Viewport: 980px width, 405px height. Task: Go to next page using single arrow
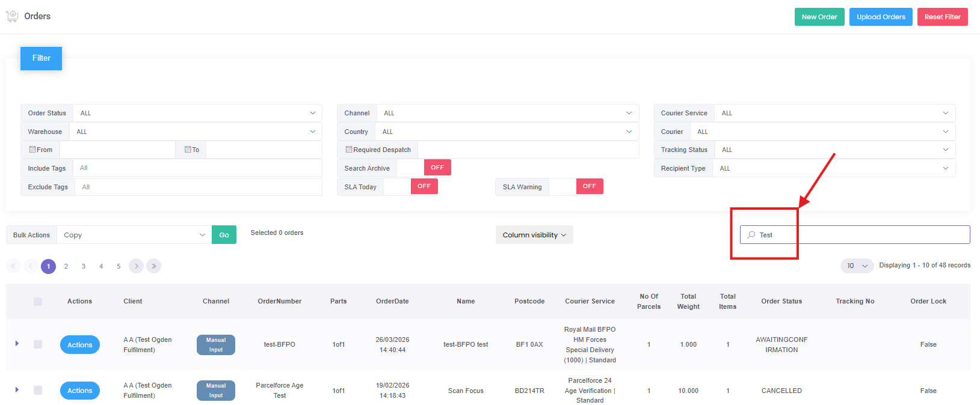(x=137, y=266)
